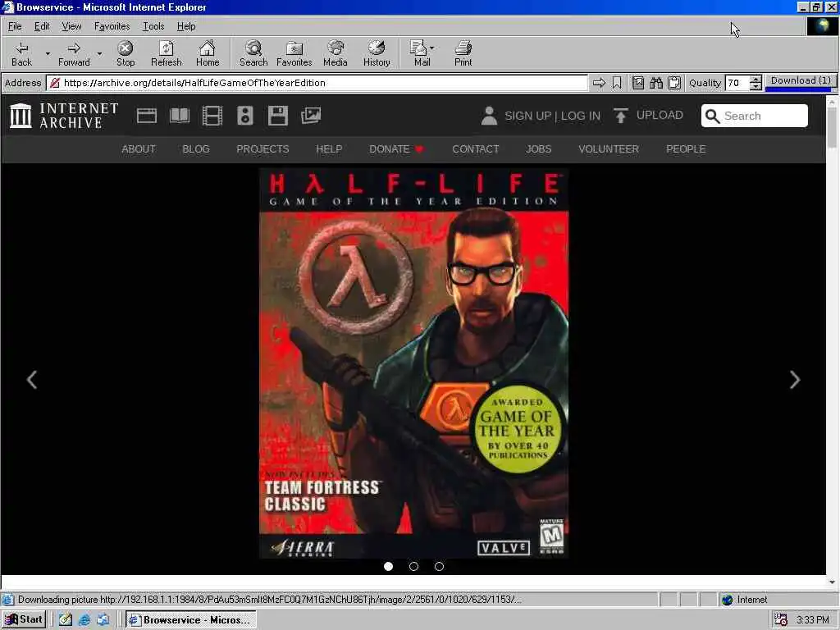Click the save-page icon left of binoculars

(x=638, y=83)
